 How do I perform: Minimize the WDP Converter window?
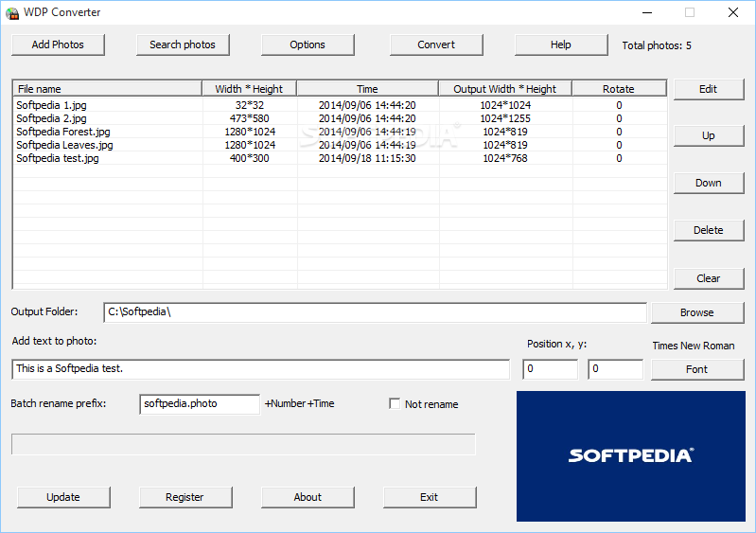pyautogui.click(x=647, y=12)
